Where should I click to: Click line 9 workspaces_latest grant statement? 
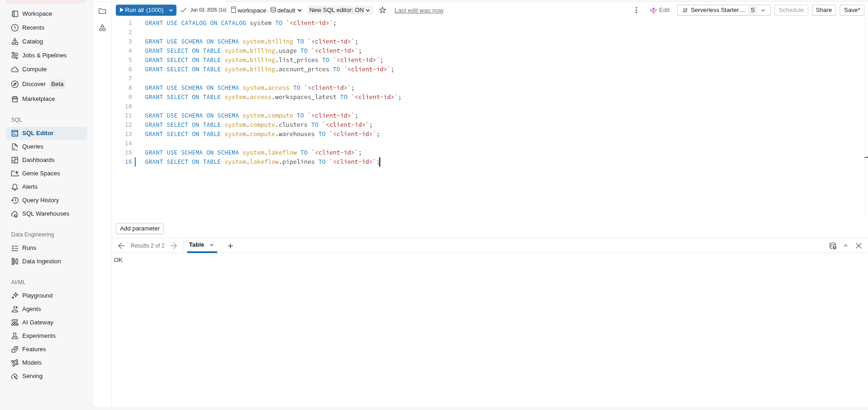pyautogui.click(x=273, y=97)
